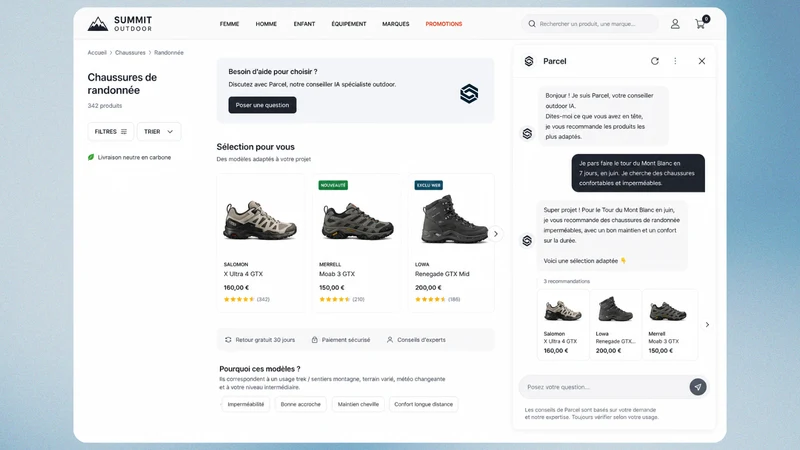800x450 pixels.
Task: Click the Retour gratuit 30 jours icon
Action: tap(228, 340)
